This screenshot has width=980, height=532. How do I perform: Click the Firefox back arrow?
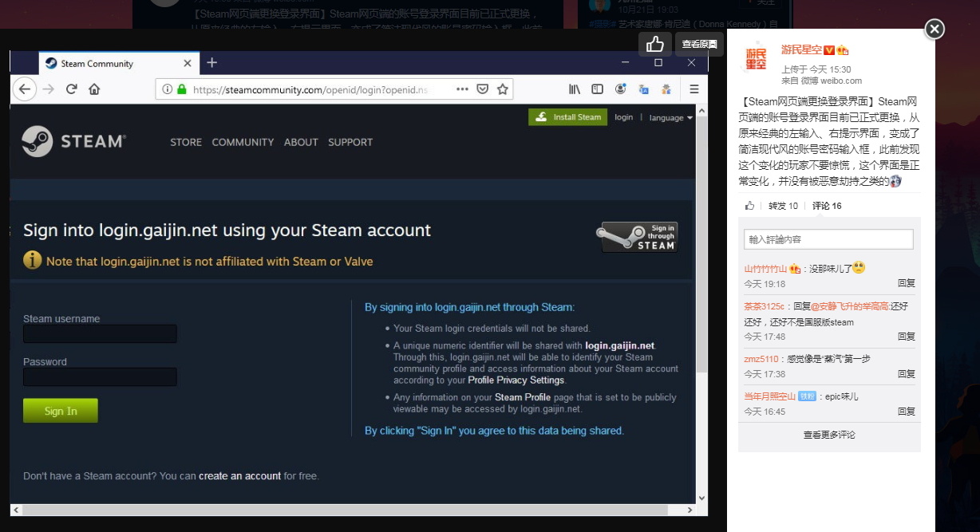point(25,89)
